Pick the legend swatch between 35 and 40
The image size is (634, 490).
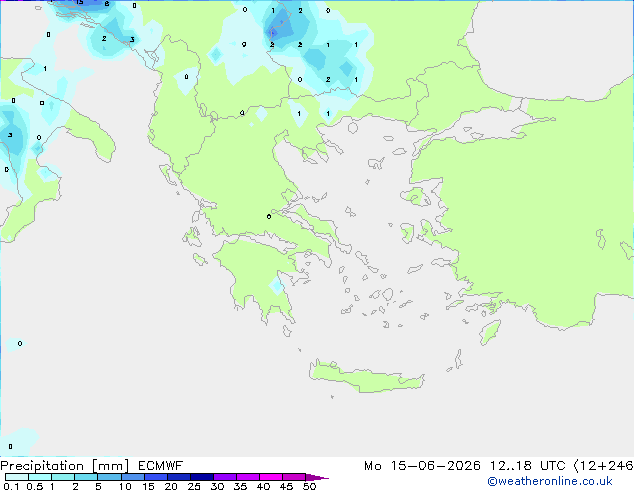point(247,477)
